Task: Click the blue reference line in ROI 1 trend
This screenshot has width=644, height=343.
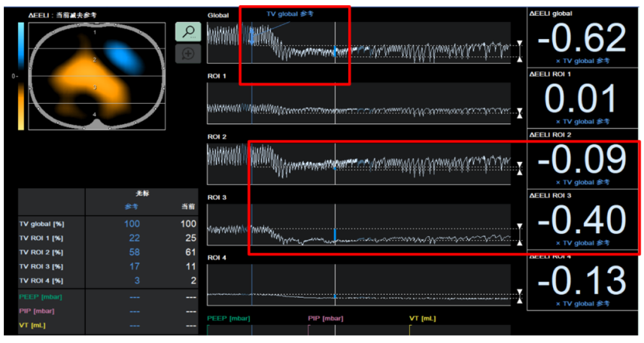Action: tap(252, 103)
